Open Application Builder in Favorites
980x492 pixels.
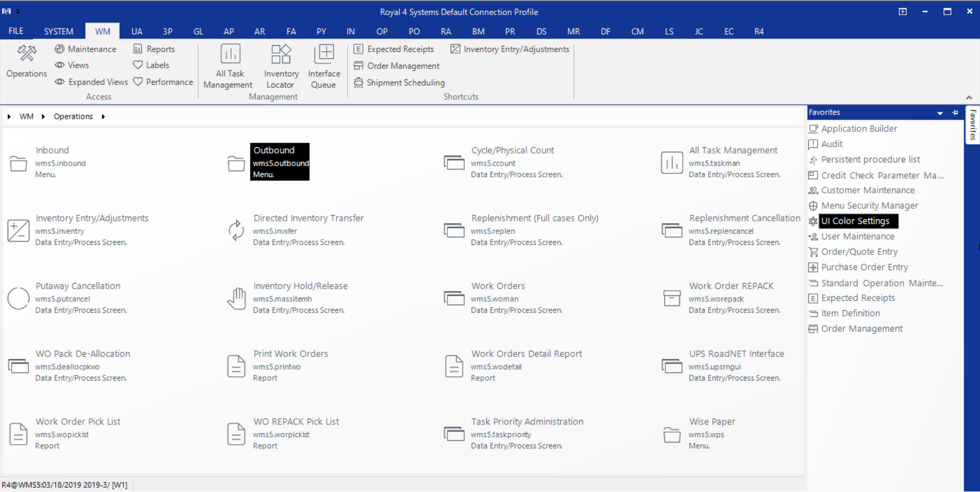click(x=853, y=129)
